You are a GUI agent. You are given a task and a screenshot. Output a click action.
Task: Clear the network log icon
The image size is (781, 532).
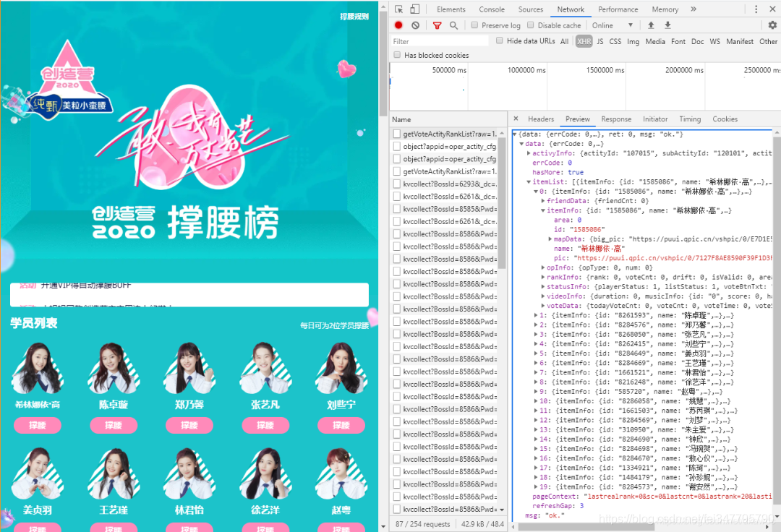pyautogui.click(x=415, y=25)
